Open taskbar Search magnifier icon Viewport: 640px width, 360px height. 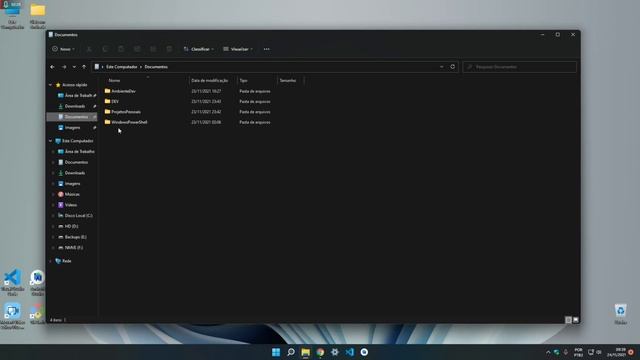tap(291, 352)
